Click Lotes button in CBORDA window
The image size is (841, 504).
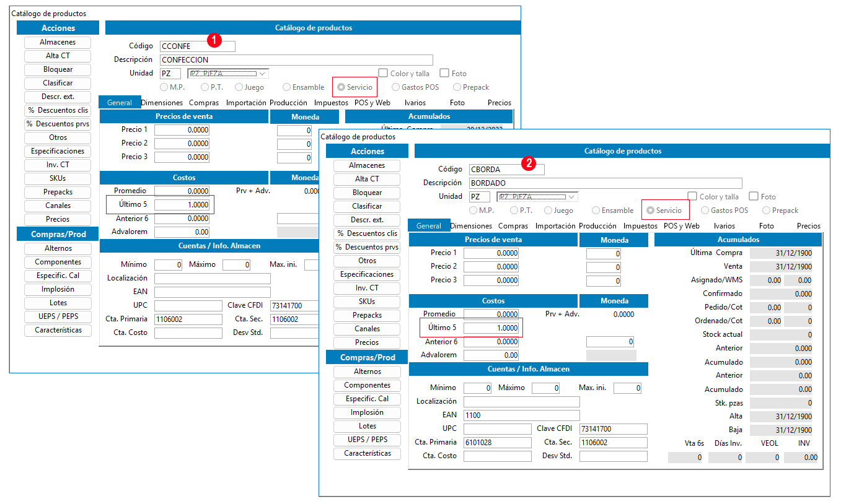point(367,426)
